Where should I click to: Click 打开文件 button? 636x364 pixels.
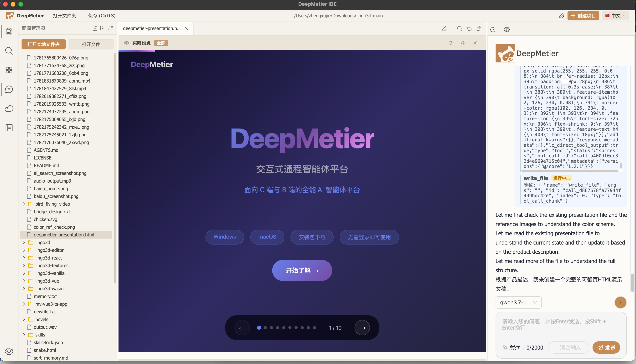tap(91, 44)
